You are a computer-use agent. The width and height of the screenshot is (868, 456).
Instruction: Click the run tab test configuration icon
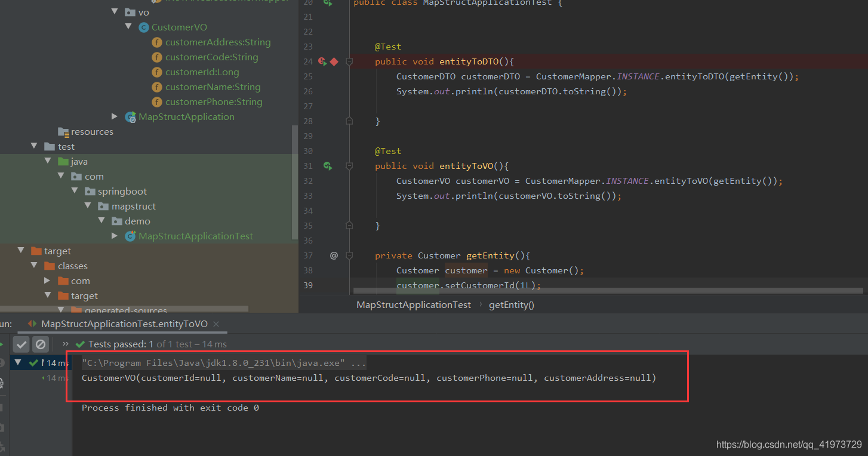[32, 324]
